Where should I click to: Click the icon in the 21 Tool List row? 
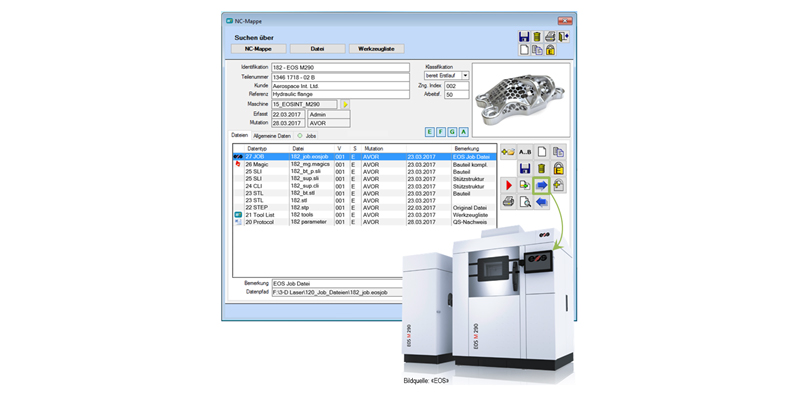pyautogui.click(x=238, y=215)
